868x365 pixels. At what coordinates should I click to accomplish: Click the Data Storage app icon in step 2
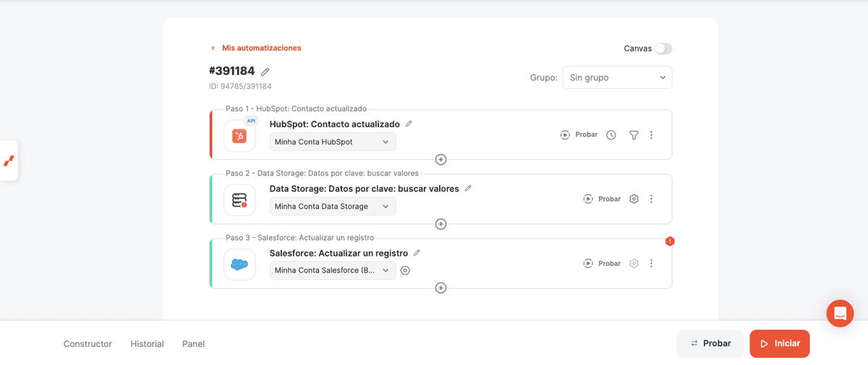tap(239, 200)
